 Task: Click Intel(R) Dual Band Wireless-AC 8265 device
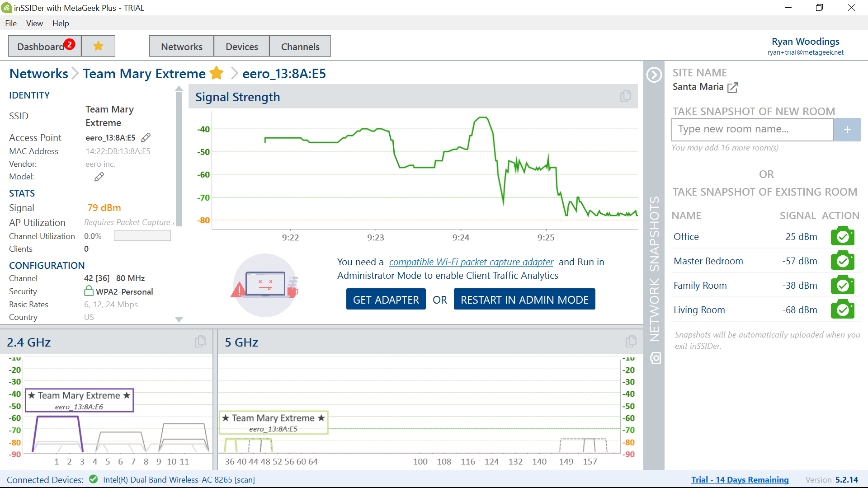coord(179,479)
